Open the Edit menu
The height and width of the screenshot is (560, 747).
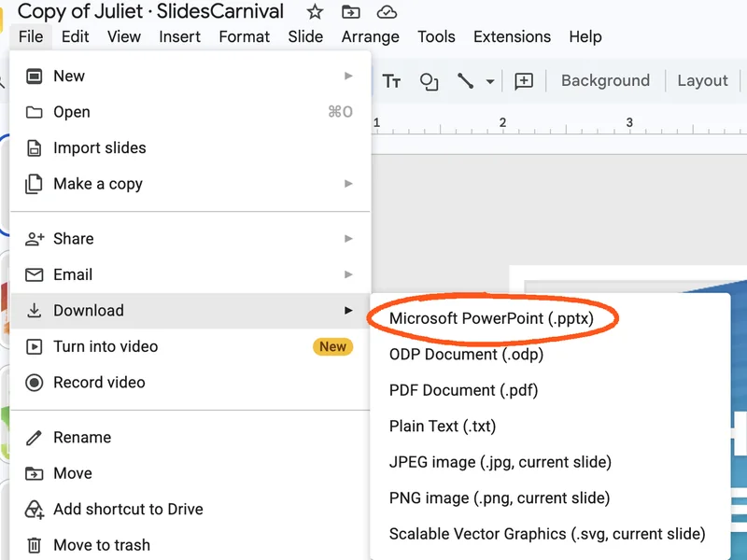tap(76, 36)
